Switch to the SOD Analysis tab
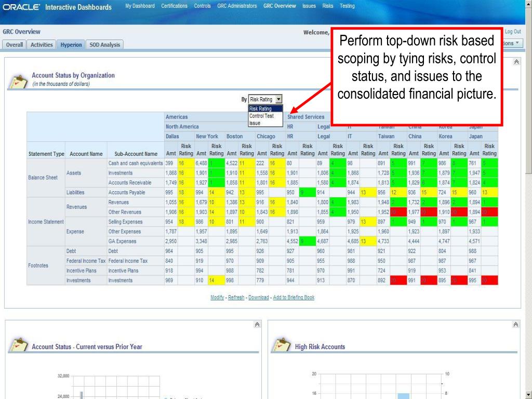This screenshot has height=399, width=532. click(x=105, y=45)
